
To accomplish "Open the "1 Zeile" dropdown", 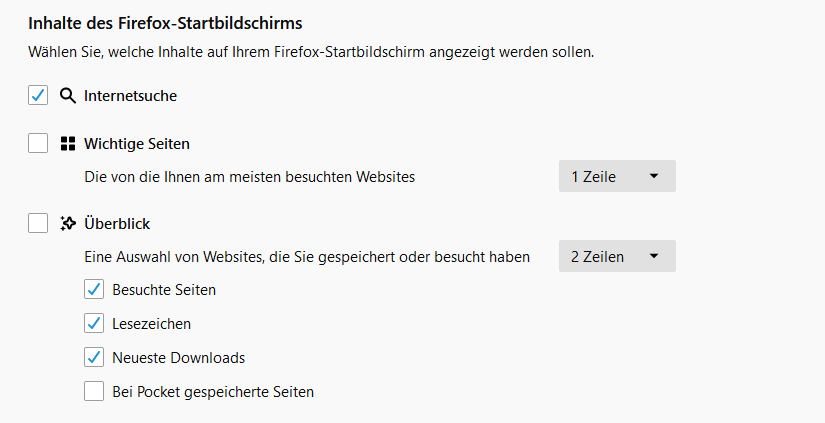I will [x=616, y=177].
